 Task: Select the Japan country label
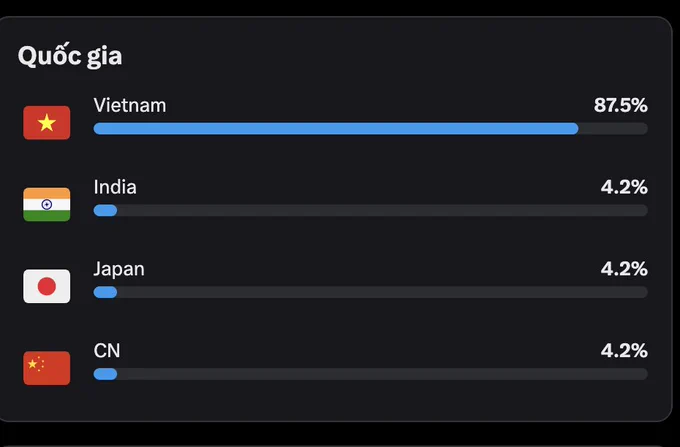pyautogui.click(x=119, y=270)
